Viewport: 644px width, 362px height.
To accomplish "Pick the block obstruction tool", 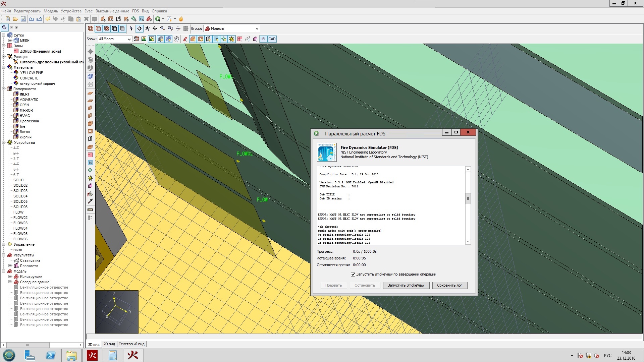I will [x=90, y=123].
